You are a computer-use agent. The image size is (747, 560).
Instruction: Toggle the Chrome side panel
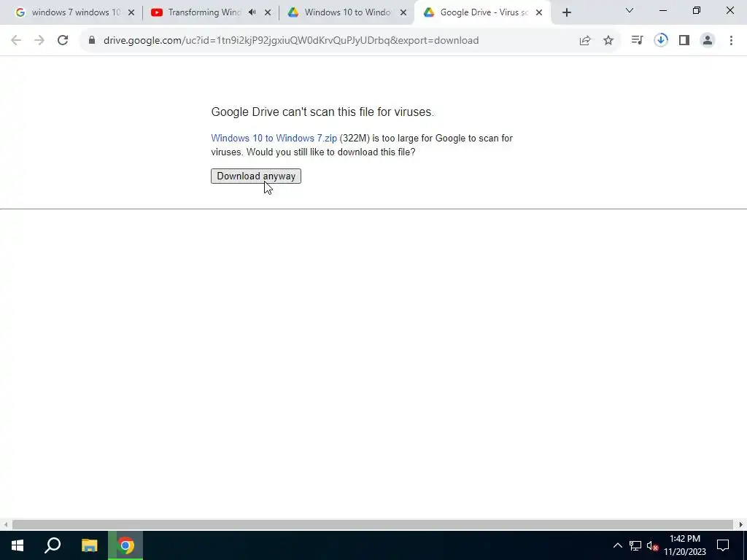coord(684,41)
